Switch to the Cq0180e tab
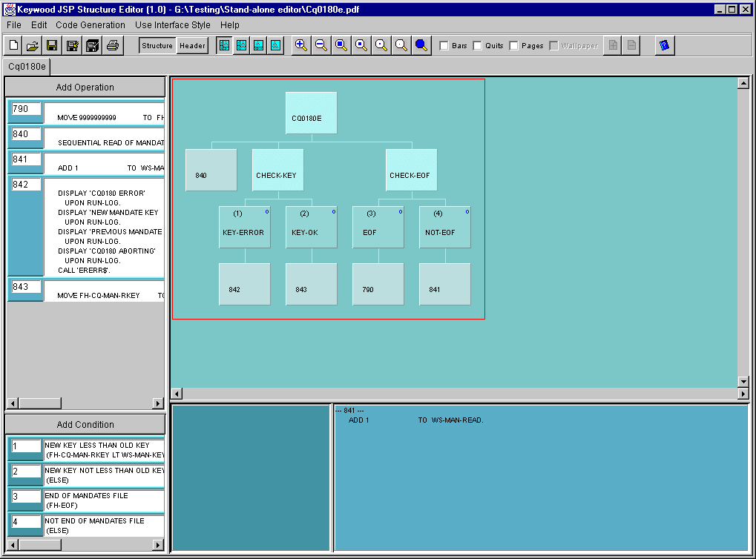 pos(27,66)
